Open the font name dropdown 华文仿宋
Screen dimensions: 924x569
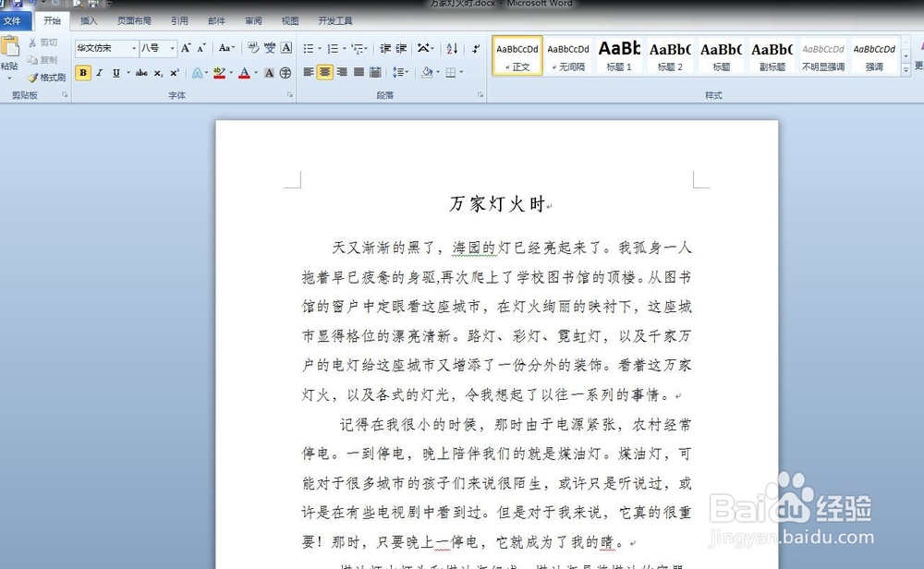134,48
